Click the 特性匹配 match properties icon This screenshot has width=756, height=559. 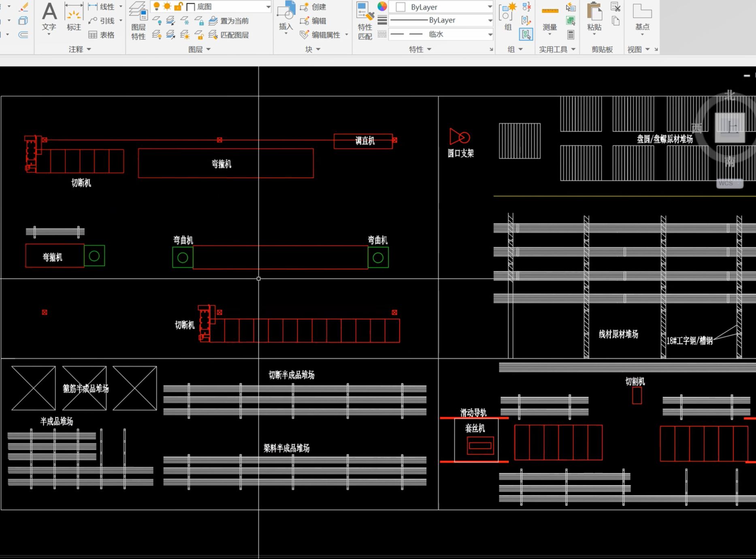365,21
